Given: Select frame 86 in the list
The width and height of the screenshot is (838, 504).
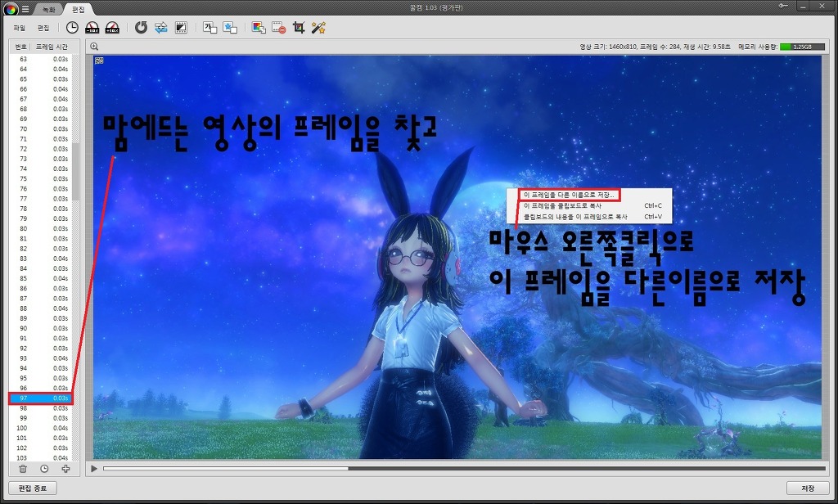Looking at the screenshot, I should 41,289.
